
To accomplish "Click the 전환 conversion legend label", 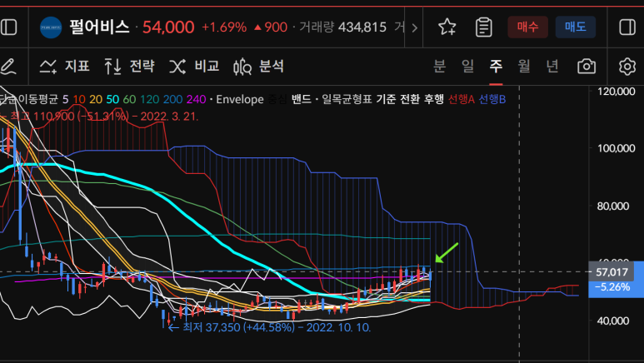I will (410, 99).
